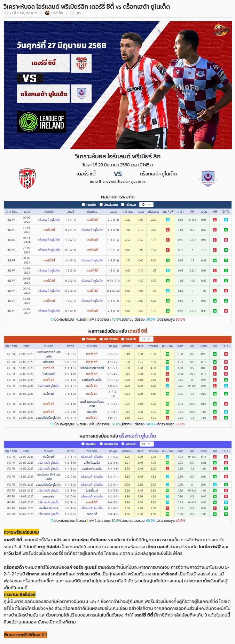Click the O/U badge in Derry's 25-04-2025 row
The height and width of the screenshot is (644, 235).
[x=226, y=418]
